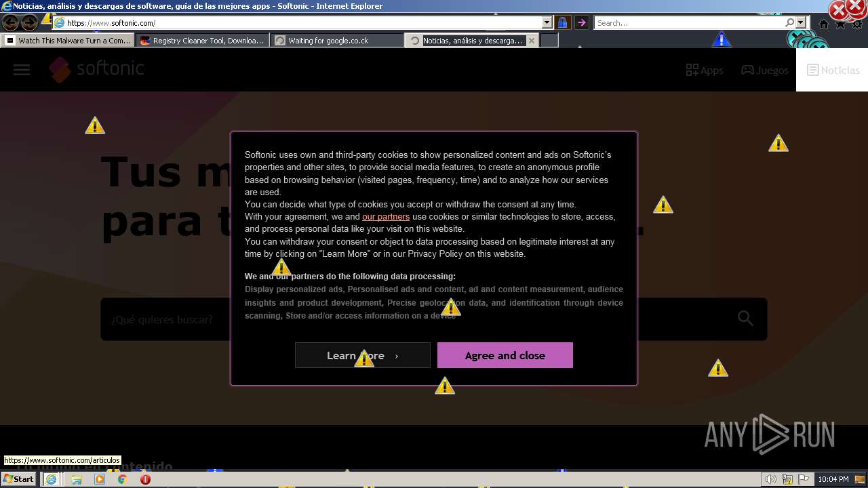Click the purple Go arrow button
This screenshot has width=868, height=488.
coord(581,23)
